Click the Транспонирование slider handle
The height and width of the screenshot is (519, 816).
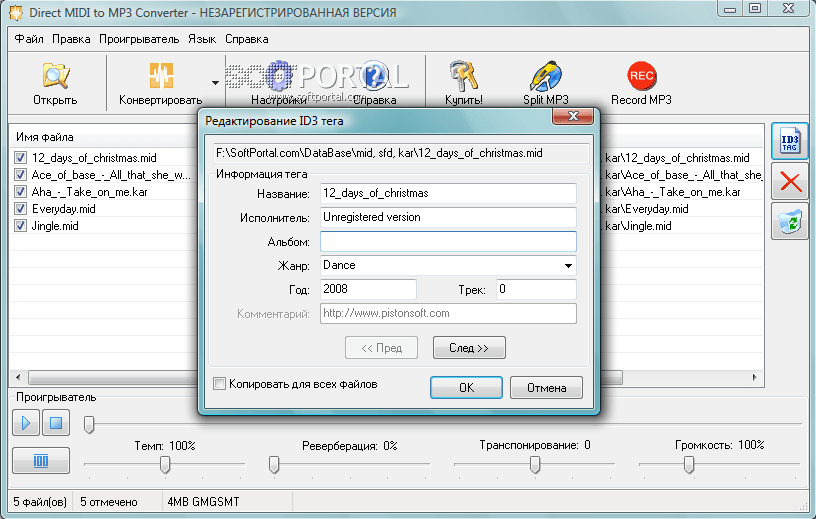[534, 464]
